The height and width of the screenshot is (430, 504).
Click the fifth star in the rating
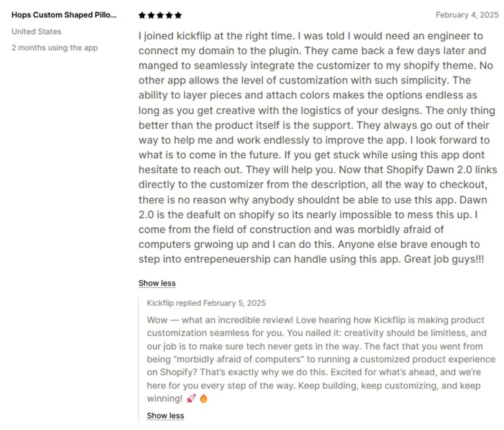click(x=178, y=16)
